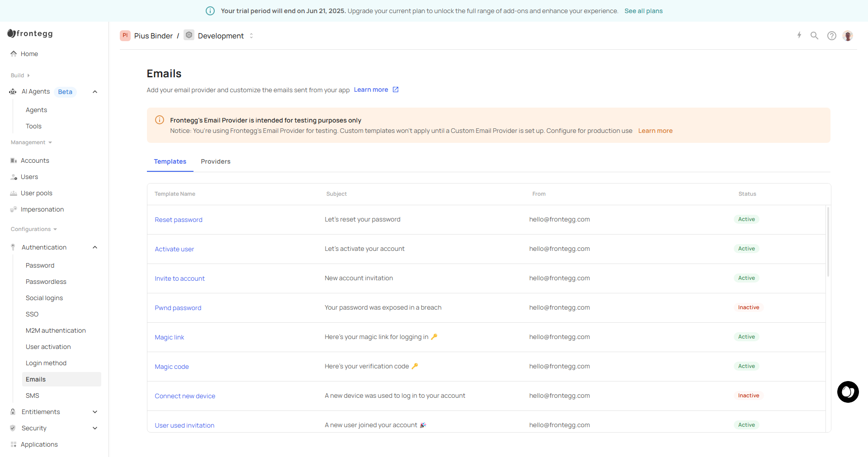The image size is (868, 457).
Task: Open the Development environment switcher arrows
Action: [251, 36]
